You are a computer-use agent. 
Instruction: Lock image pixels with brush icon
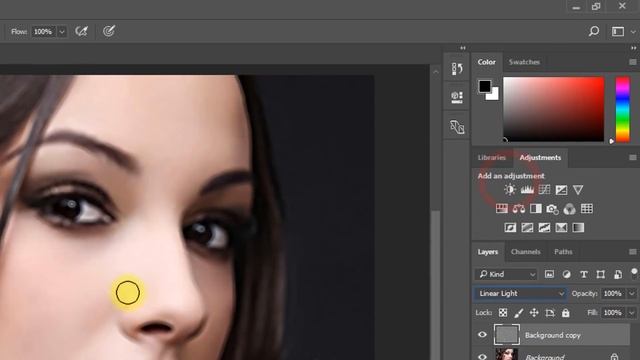tap(518, 313)
